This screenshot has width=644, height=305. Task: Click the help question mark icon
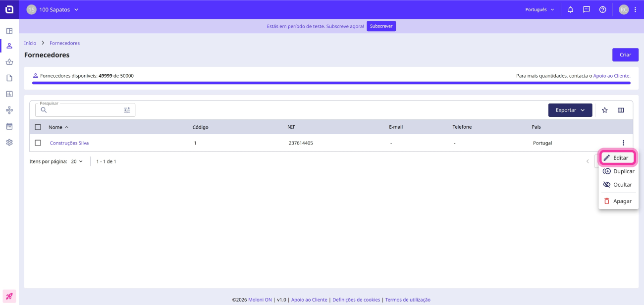603,9
